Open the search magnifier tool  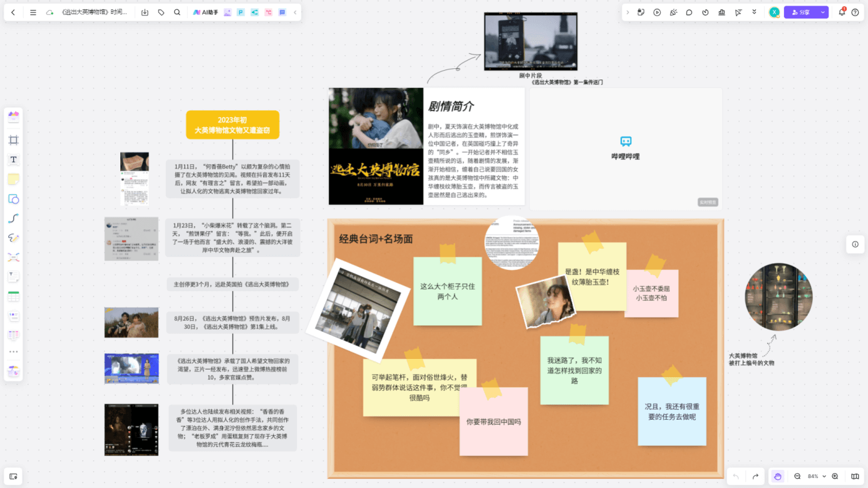coord(177,13)
